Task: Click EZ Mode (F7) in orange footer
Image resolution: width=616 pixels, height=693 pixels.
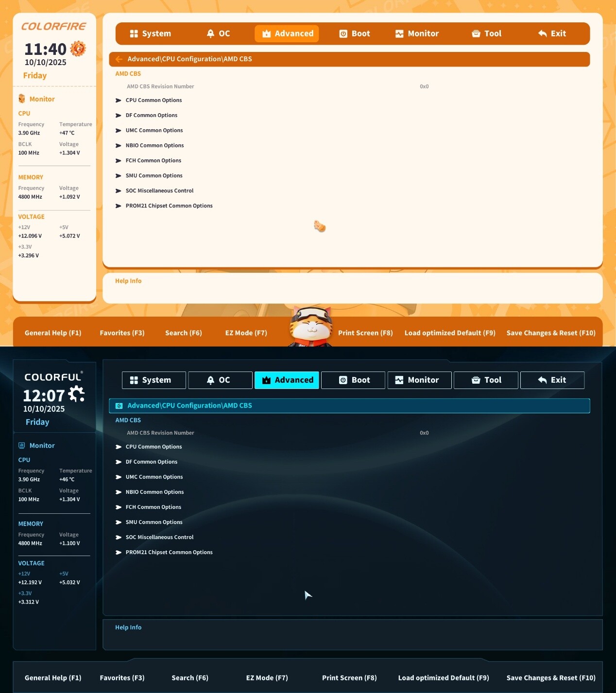Action: pyautogui.click(x=246, y=333)
